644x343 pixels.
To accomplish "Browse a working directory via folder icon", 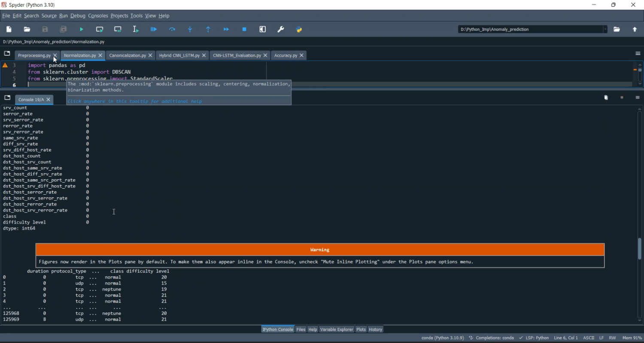I will (617, 30).
